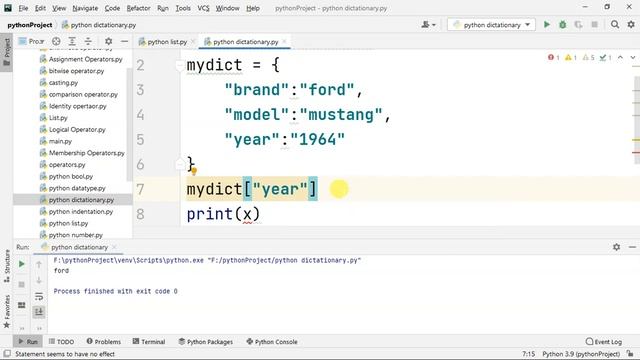This screenshot has width=640, height=360.
Task: Collapse all in Project tool window
Action: tap(88, 41)
